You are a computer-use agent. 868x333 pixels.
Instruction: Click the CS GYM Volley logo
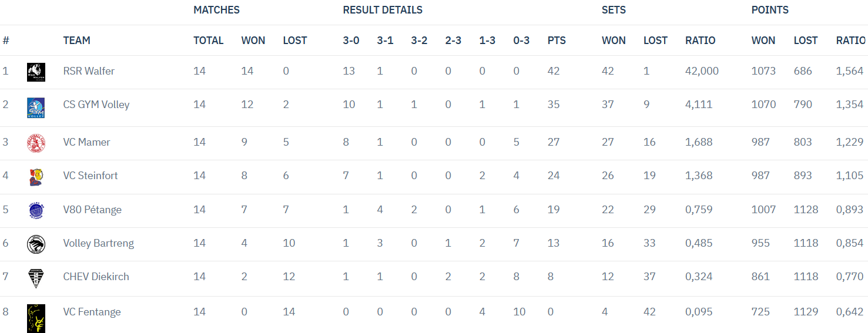point(36,108)
